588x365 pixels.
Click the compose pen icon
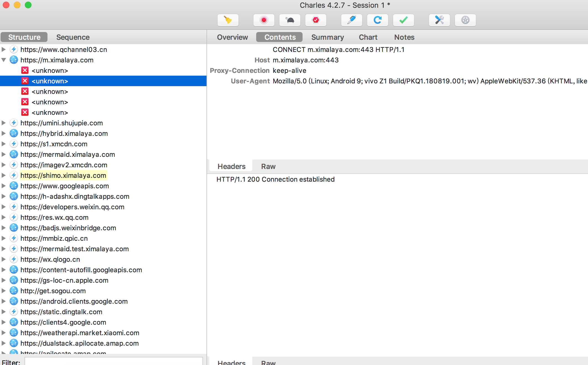pos(351,20)
